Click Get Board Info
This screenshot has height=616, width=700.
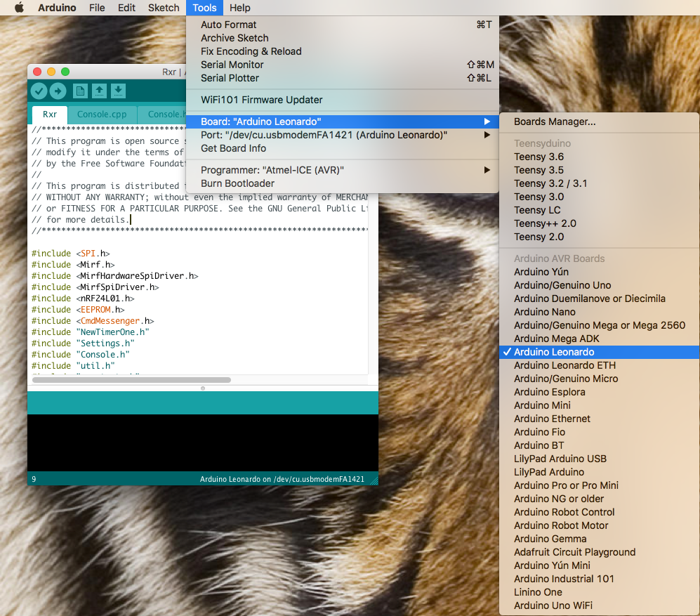pos(343,148)
